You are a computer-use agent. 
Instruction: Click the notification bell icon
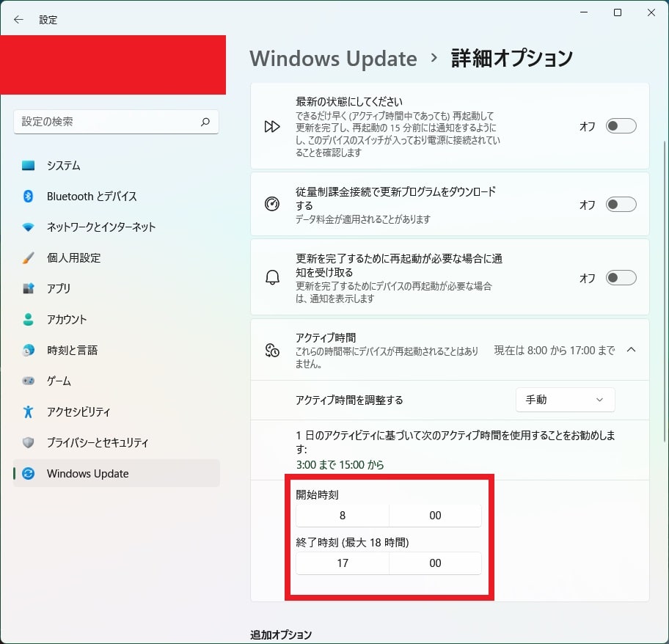pyautogui.click(x=272, y=278)
